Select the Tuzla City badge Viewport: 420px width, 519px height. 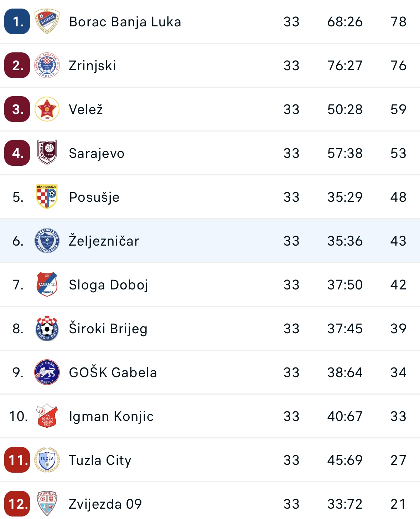click(47, 460)
